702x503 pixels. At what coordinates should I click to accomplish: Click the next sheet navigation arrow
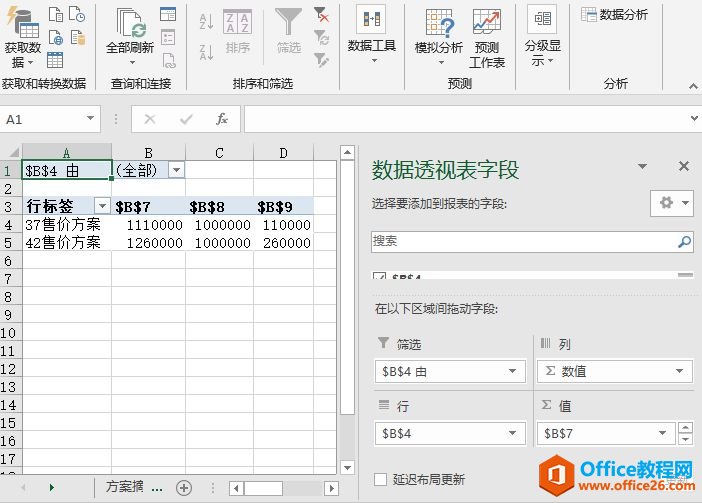51,487
